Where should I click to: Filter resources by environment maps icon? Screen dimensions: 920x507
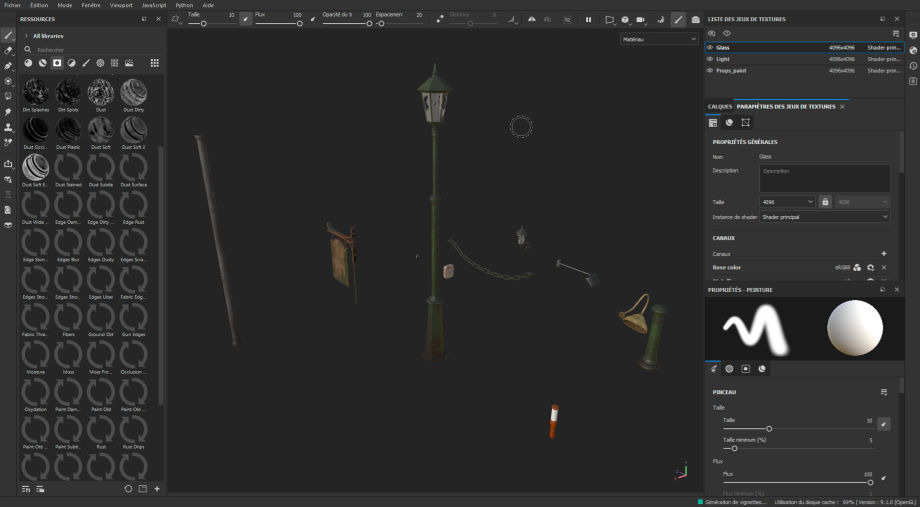tap(129, 63)
